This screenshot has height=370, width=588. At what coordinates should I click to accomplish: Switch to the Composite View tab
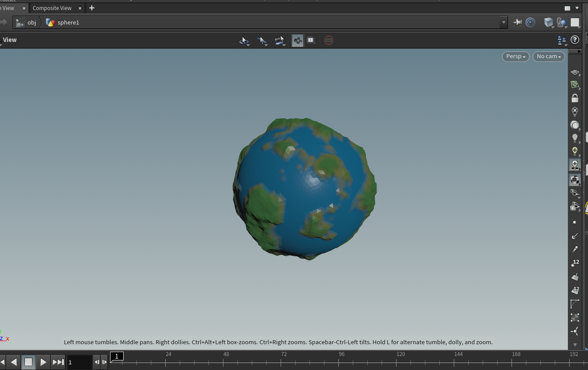[52, 8]
